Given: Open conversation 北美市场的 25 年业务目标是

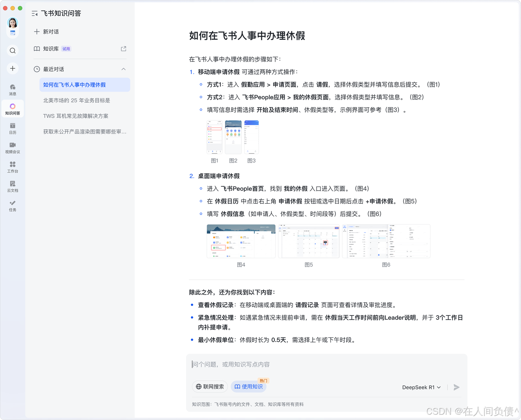Looking at the screenshot, I should tap(85, 100).
